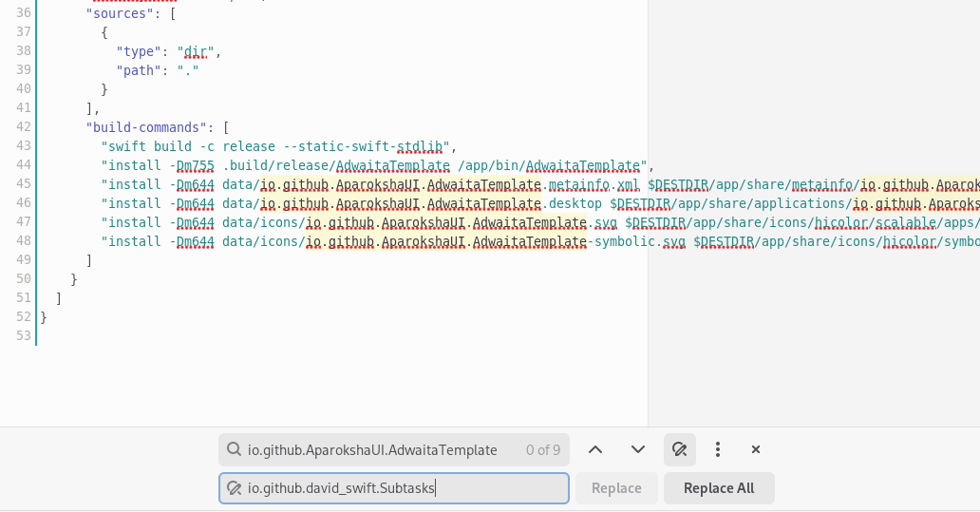Toggle the search-and-replace mode button
This screenshot has width=980, height=512.
[x=679, y=449]
